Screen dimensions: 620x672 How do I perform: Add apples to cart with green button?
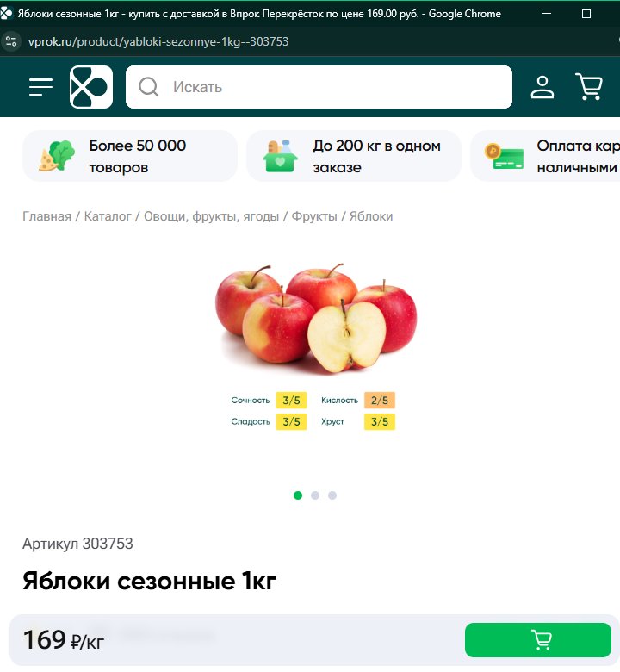[x=537, y=640]
